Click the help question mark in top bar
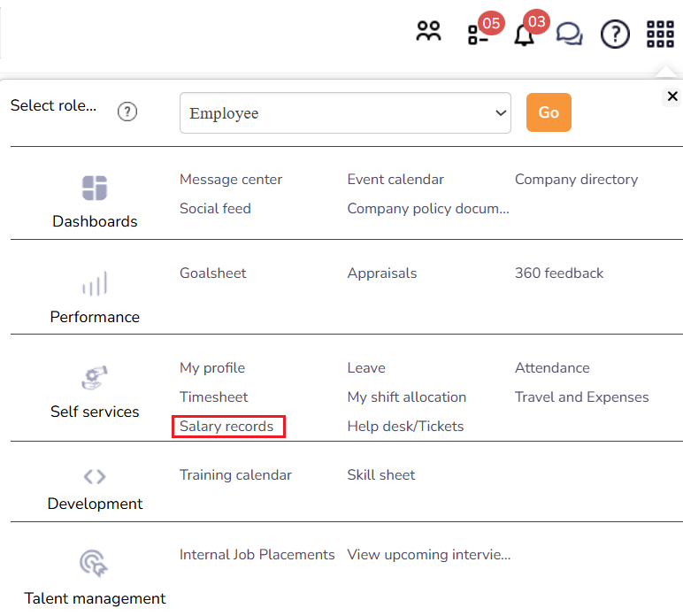This screenshot has height=616, width=683. [x=615, y=35]
